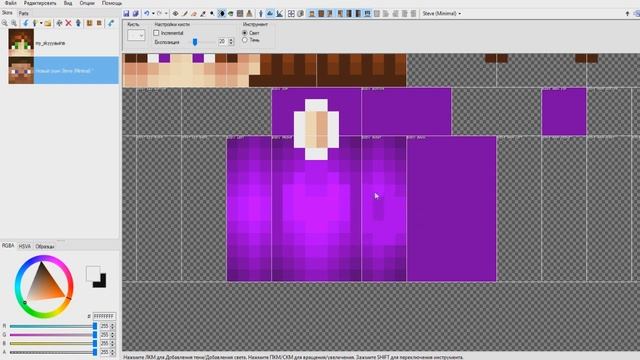The height and width of the screenshot is (360, 640).
Task: Click the red X delete skin icon
Action: tap(68, 23)
